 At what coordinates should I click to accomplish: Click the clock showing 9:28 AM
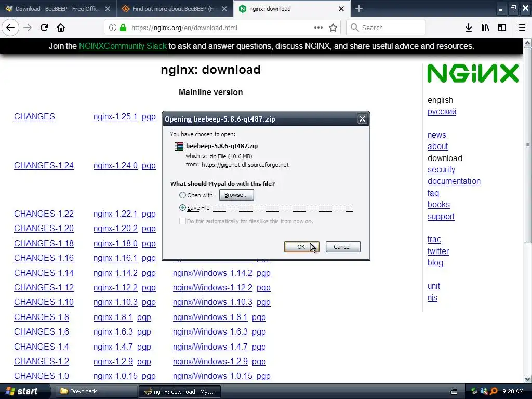(513, 391)
